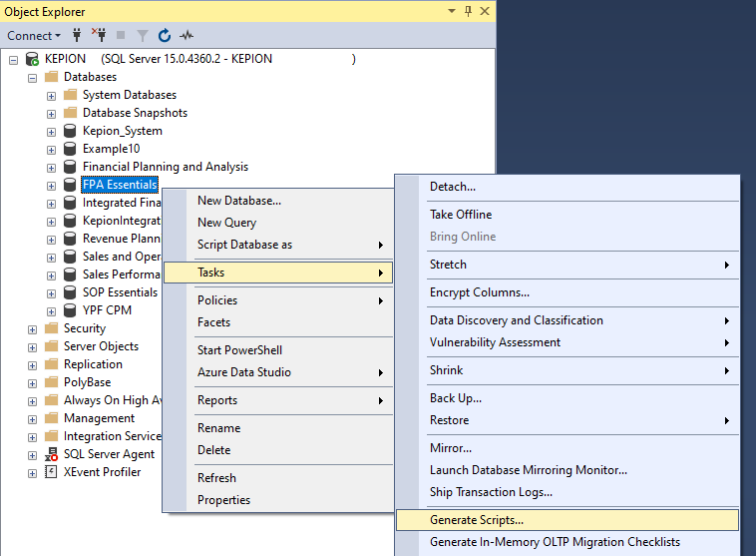The width and height of the screenshot is (756, 556).
Task: Select Facets in context menu
Action: (x=277, y=322)
